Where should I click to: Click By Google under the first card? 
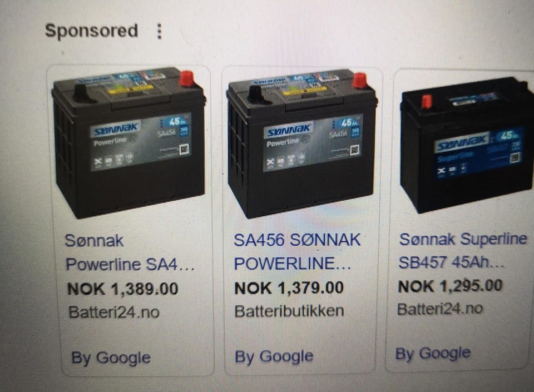click(111, 358)
